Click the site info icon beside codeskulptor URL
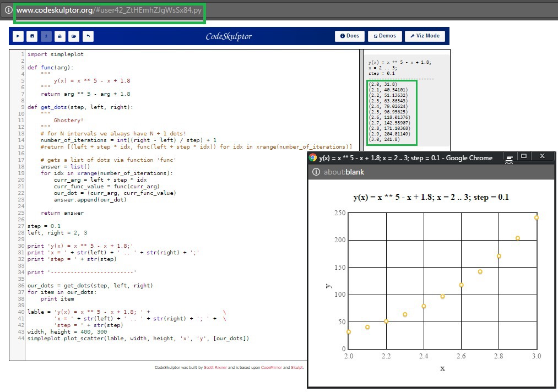The width and height of the screenshot is (558, 392). (8, 10)
